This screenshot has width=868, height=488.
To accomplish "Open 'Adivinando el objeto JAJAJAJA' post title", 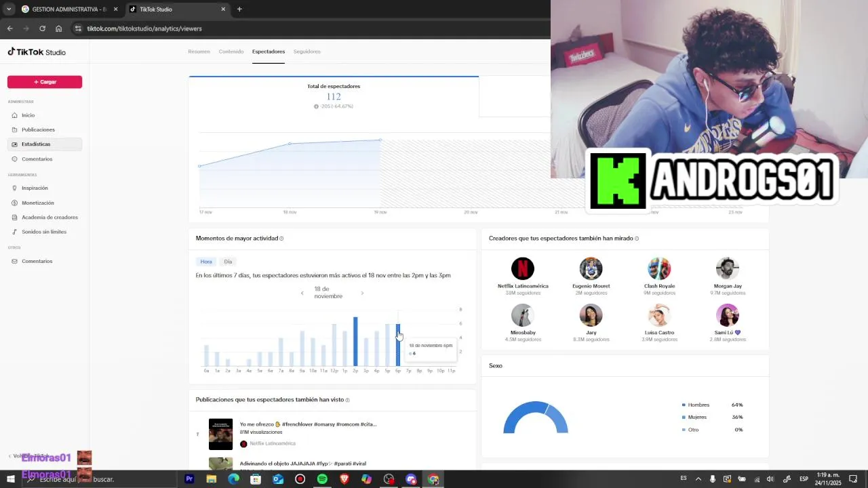I will click(302, 464).
